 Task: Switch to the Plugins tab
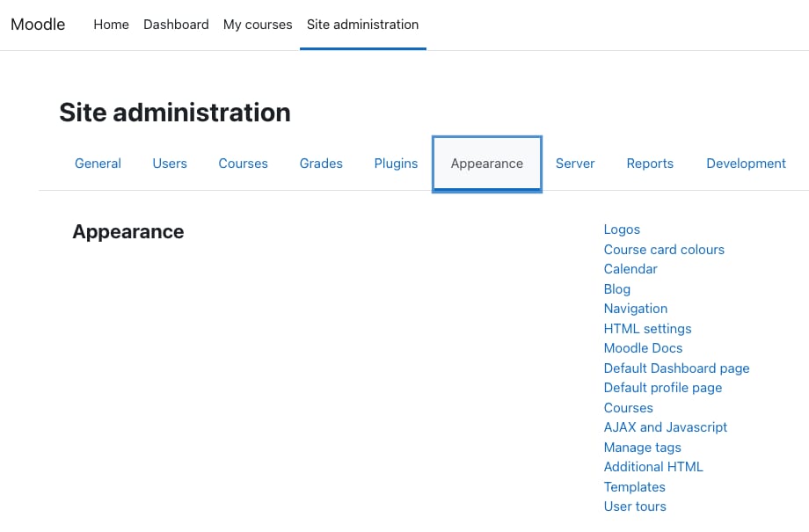[396, 164]
